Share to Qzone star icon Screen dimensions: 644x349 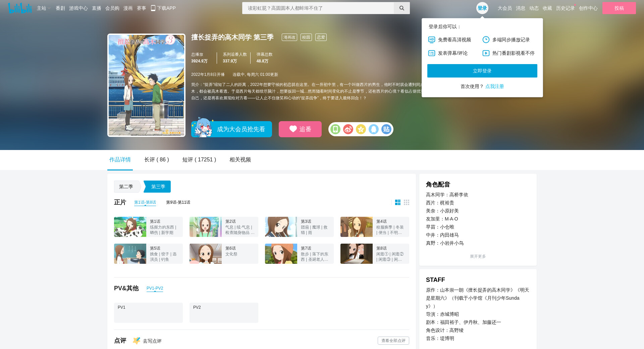tap(361, 129)
